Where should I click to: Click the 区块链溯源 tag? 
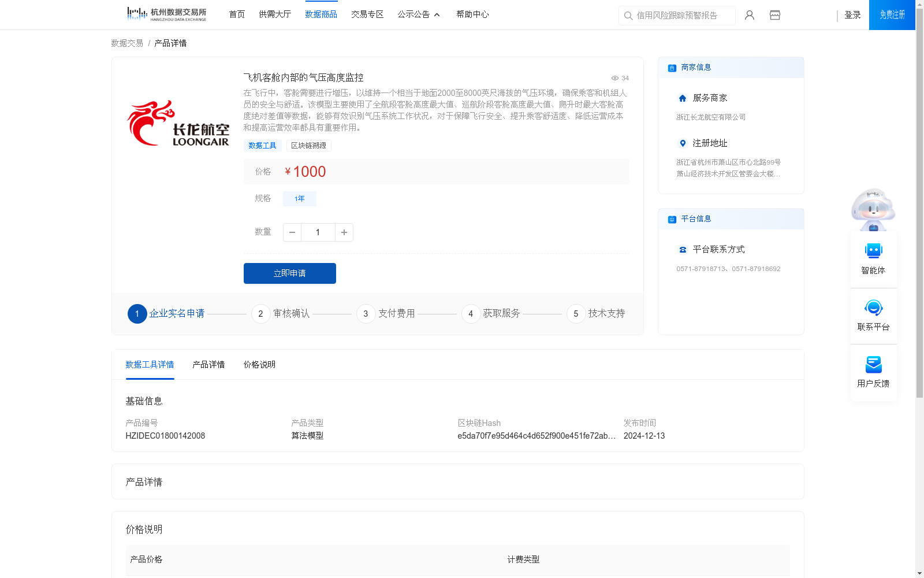point(309,146)
